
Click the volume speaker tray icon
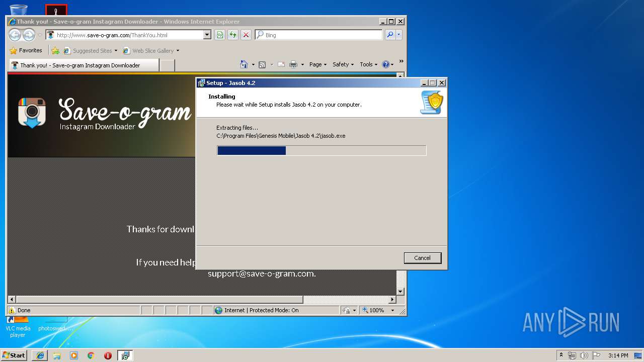tap(584, 355)
